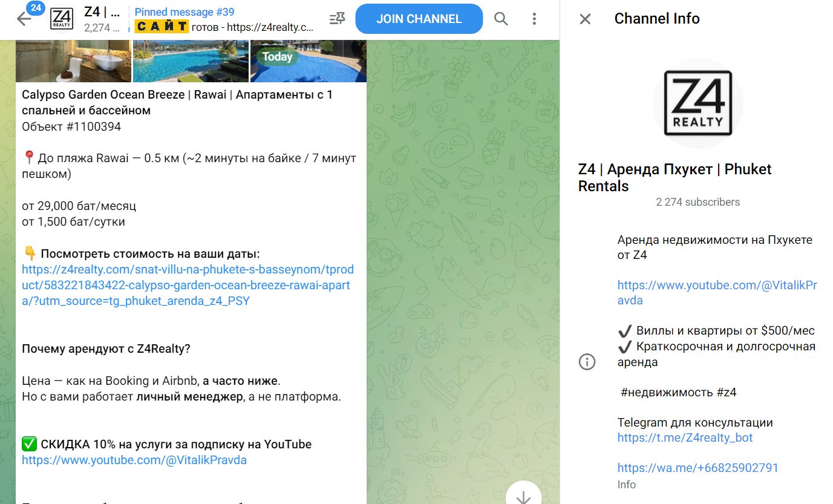This screenshot has height=504, width=833.
Task: Click the 'личный менеджер' line in the post
Action: [x=181, y=397]
